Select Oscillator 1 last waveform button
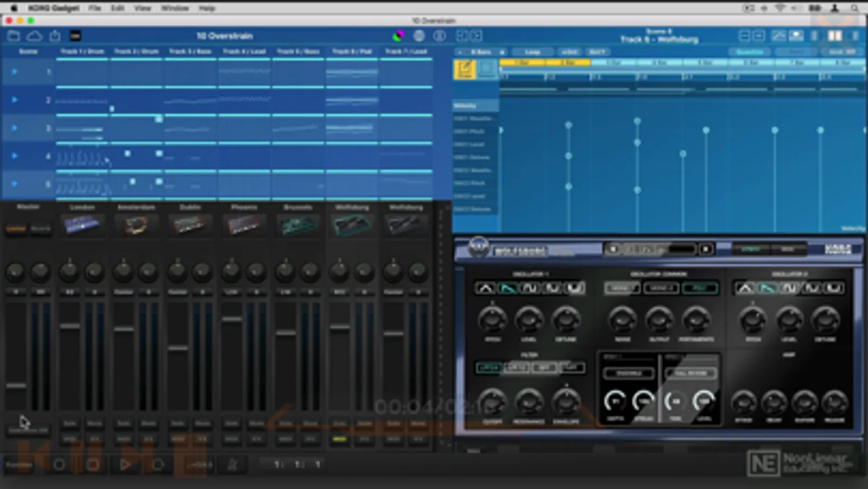Image resolution: width=868 pixels, height=489 pixels. pyautogui.click(x=575, y=288)
